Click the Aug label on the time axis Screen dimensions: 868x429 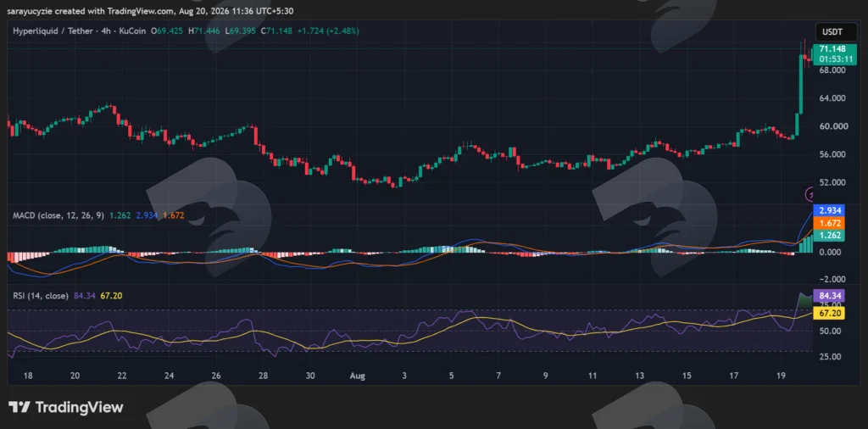click(x=357, y=376)
